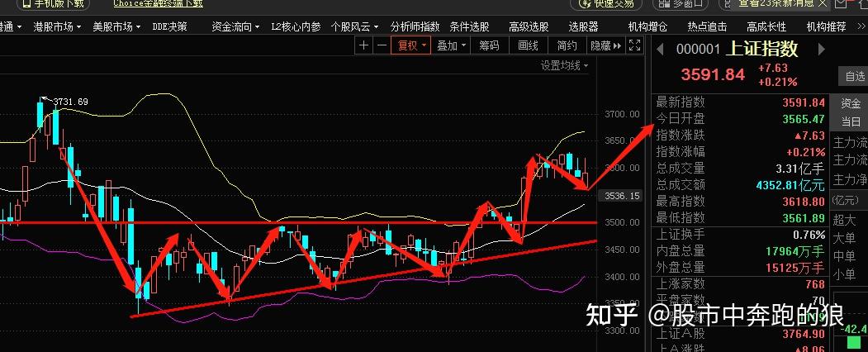Open the Choice金融终端下载 link
The image size is (868, 352).
pos(159,3)
